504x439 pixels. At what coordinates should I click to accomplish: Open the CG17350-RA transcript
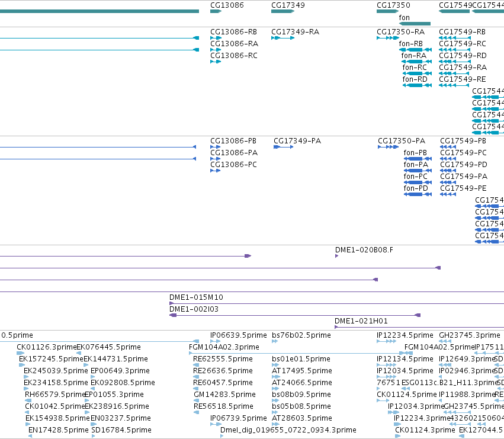[x=401, y=32]
